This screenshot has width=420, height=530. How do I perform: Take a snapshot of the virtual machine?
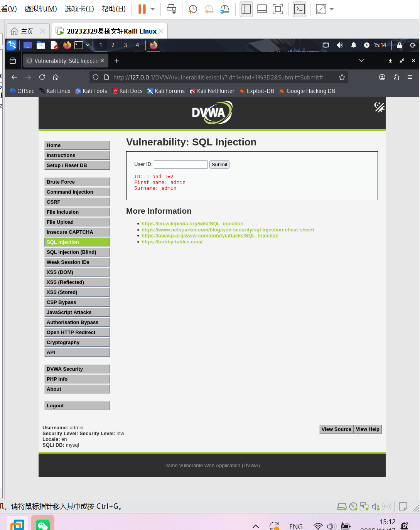(x=192, y=9)
